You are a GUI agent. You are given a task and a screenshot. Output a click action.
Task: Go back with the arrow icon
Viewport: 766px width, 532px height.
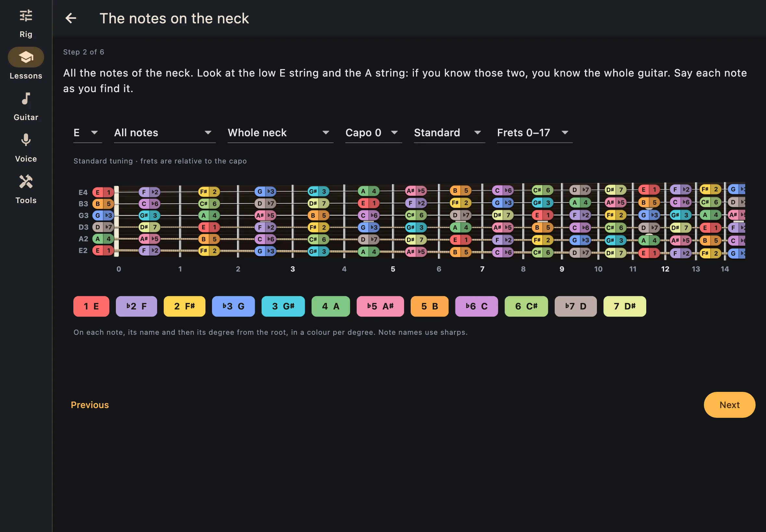point(71,18)
